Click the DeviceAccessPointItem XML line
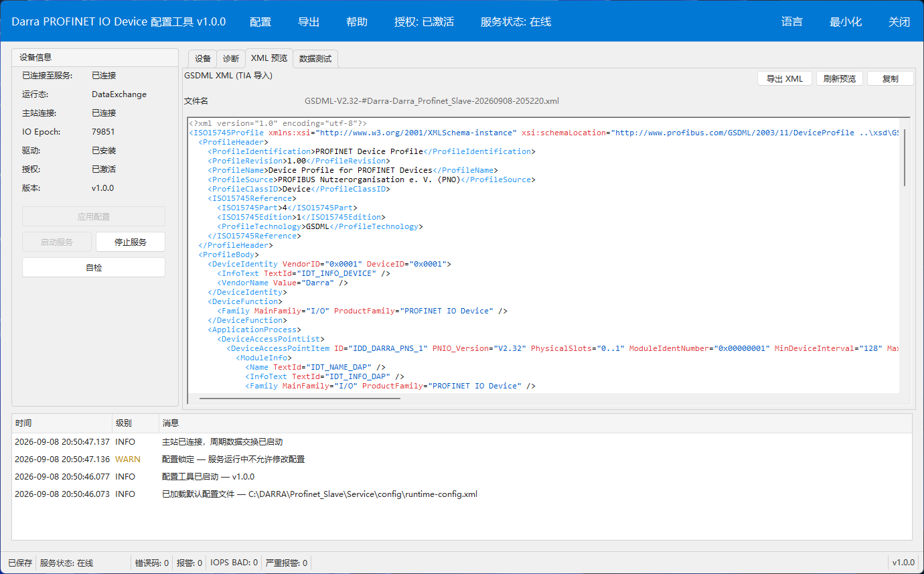The height and width of the screenshot is (574, 924). click(x=562, y=348)
